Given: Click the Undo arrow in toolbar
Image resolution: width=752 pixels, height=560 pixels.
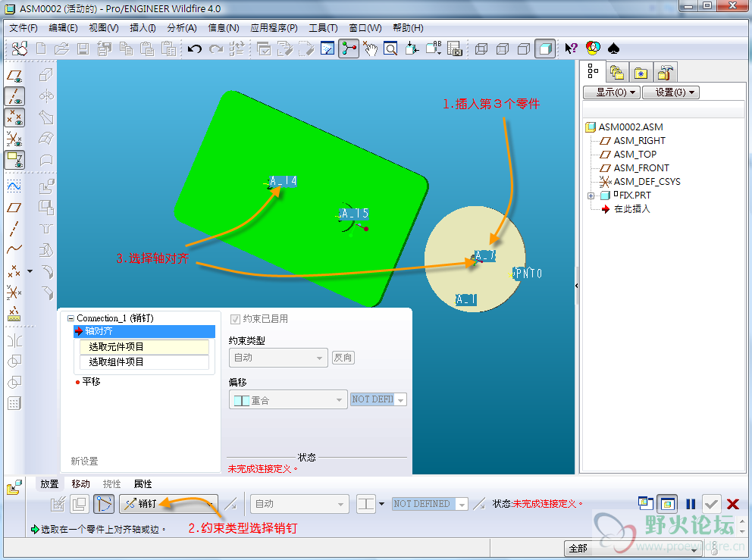Looking at the screenshot, I should pyautogui.click(x=194, y=48).
